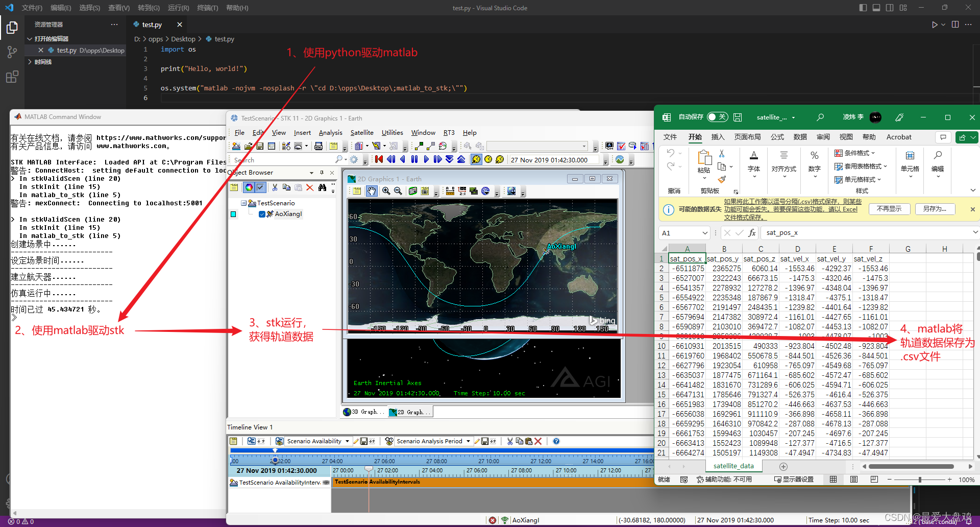Click Excel format painter brush
The height and width of the screenshot is (527, 980).
point(722,179)
